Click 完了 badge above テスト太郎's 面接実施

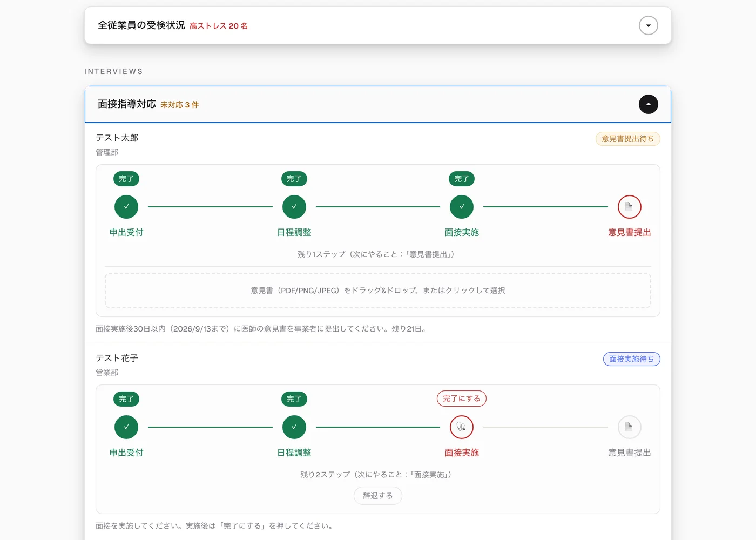tap(462, 179)
